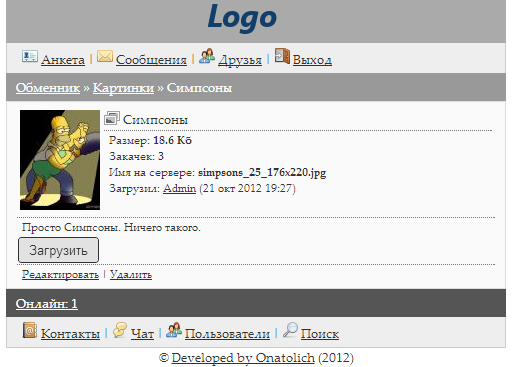The image size is (514, 367).
Task: Go to the Картинки breadcrumb link
Action: point(123,88)
